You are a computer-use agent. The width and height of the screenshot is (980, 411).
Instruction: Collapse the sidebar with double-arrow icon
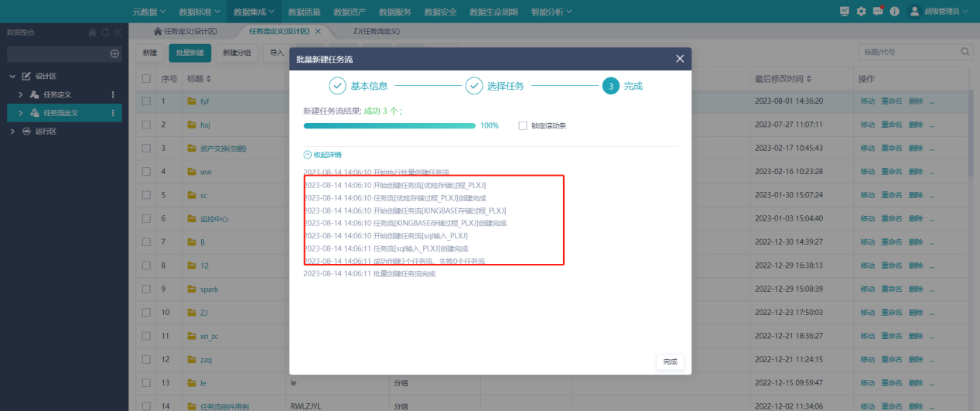(118, 33)
